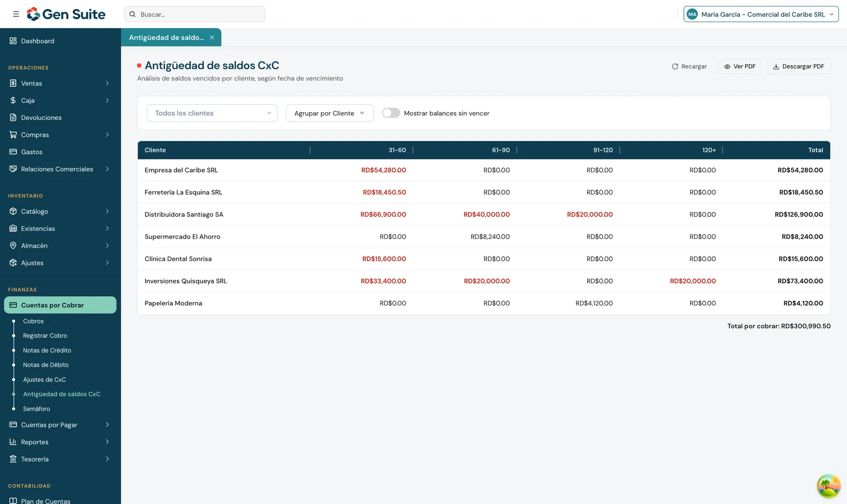Close the Antigüedad de saldo tab
This screenshot has height=504, width=847.
(212, 38)
